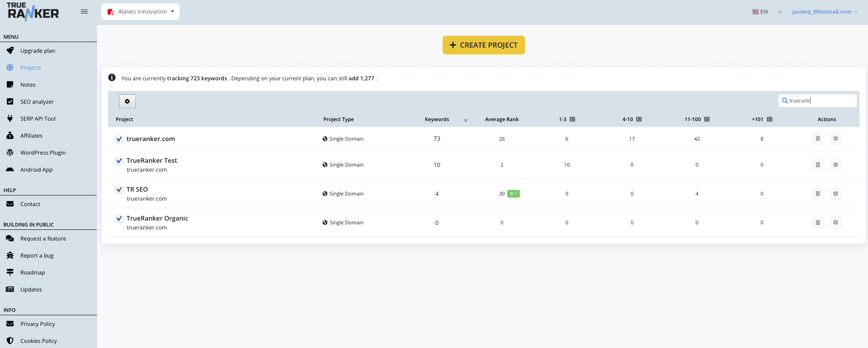Open the javierq_@hotmail.com account dropdown
The height and width of the screenshot is (348, 868).
click(x=825, y=11)
